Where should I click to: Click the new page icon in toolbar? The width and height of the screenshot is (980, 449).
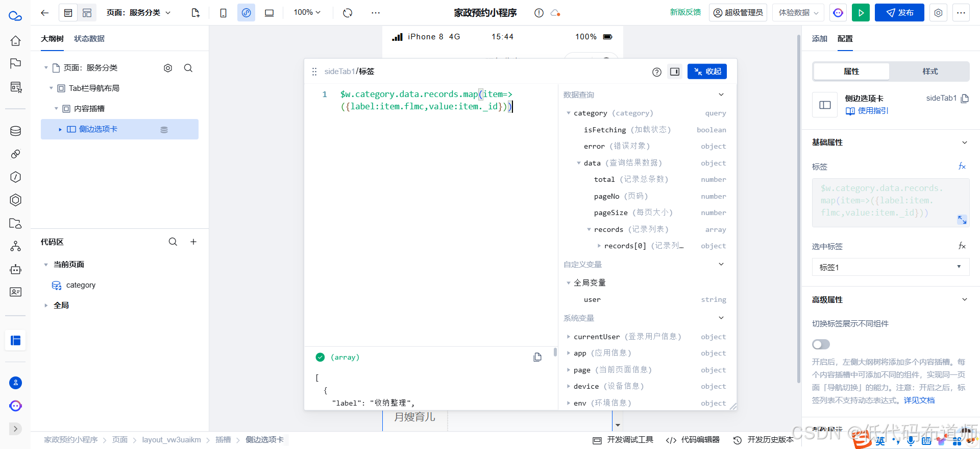[x=195, y=13]
